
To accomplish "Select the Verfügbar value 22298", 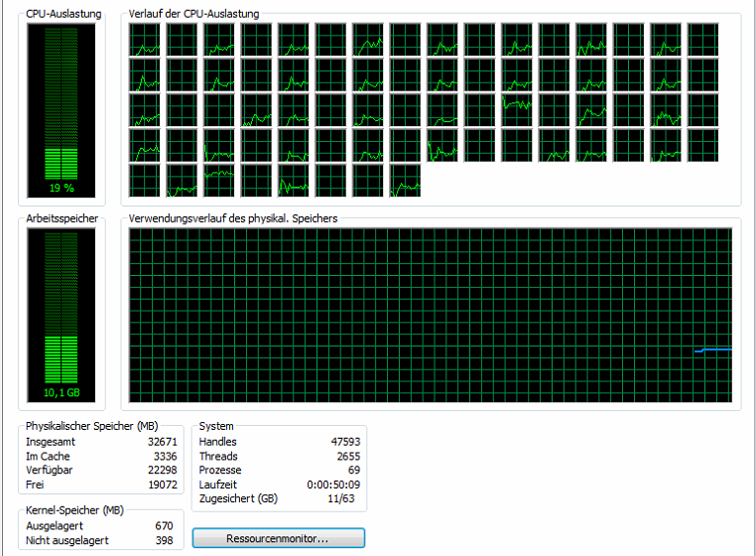I will [163, 470].
